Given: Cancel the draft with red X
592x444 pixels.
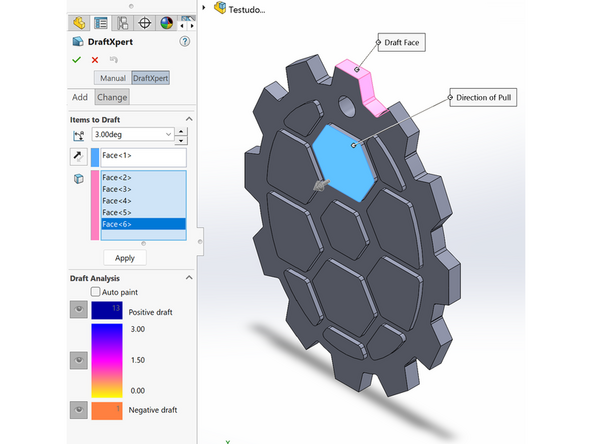Looking at the screenshot, I should [x=95, y=60].
